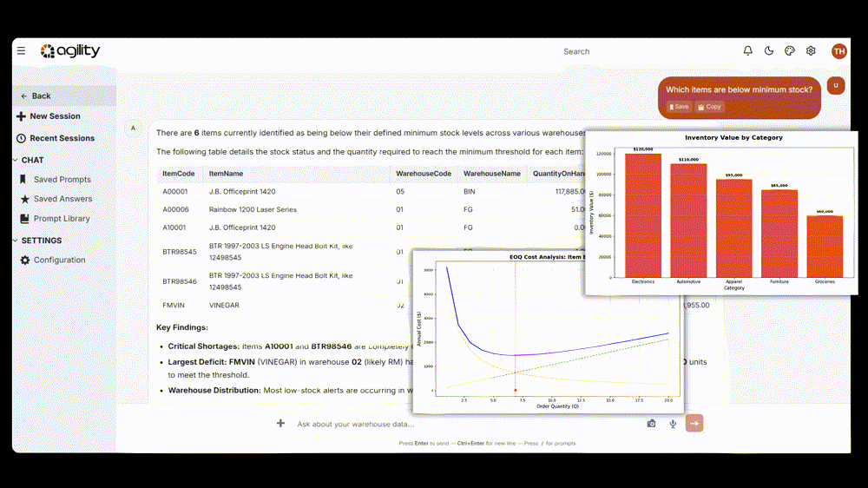Open the theme palette icon
The height and width of the screenshot is (488, 868).
(790, 51)
